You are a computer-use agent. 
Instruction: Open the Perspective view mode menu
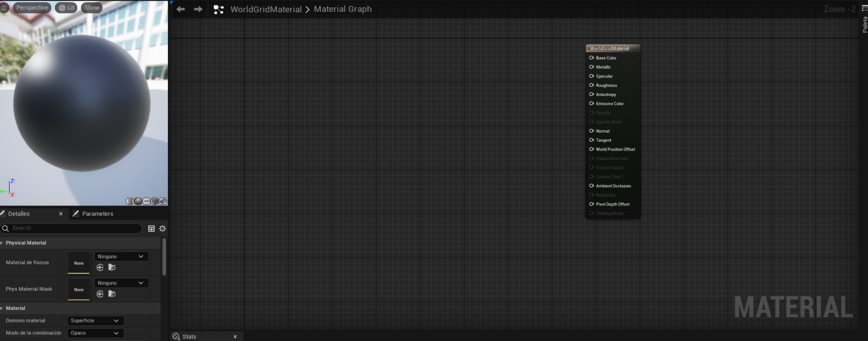32,8
